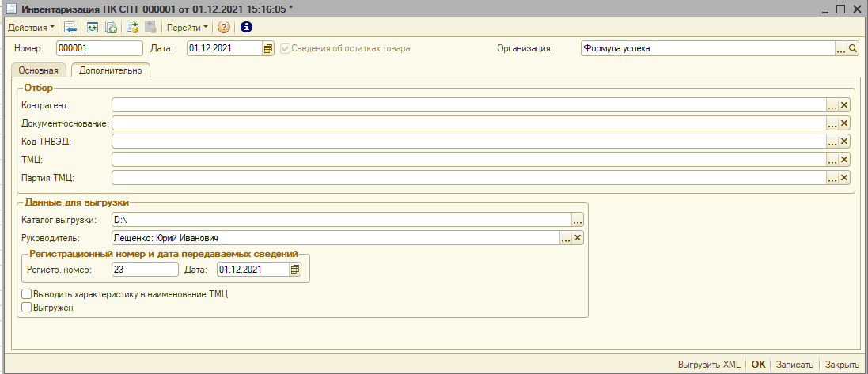Browse for folder in Каталог выгрузки

[578, 220]
